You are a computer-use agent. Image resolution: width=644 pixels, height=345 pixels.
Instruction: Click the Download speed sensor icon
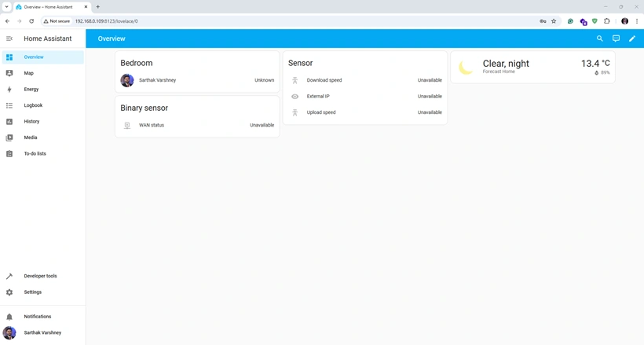[295, 80]
